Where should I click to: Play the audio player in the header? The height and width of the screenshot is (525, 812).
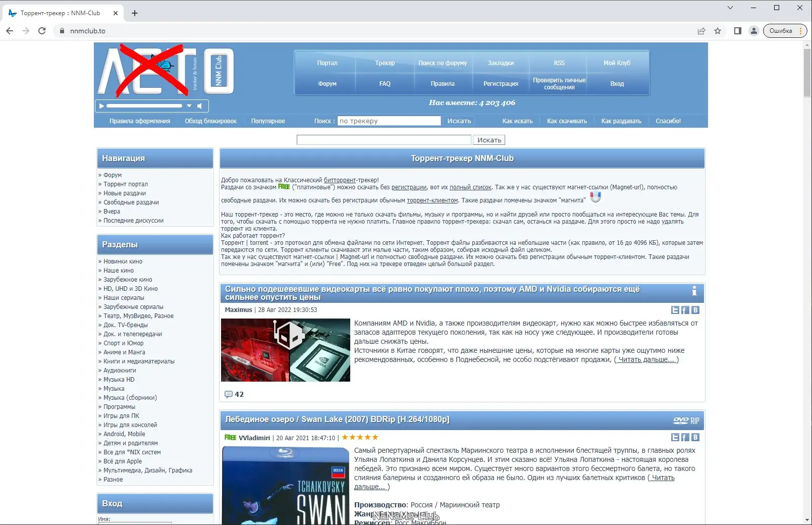101,106
